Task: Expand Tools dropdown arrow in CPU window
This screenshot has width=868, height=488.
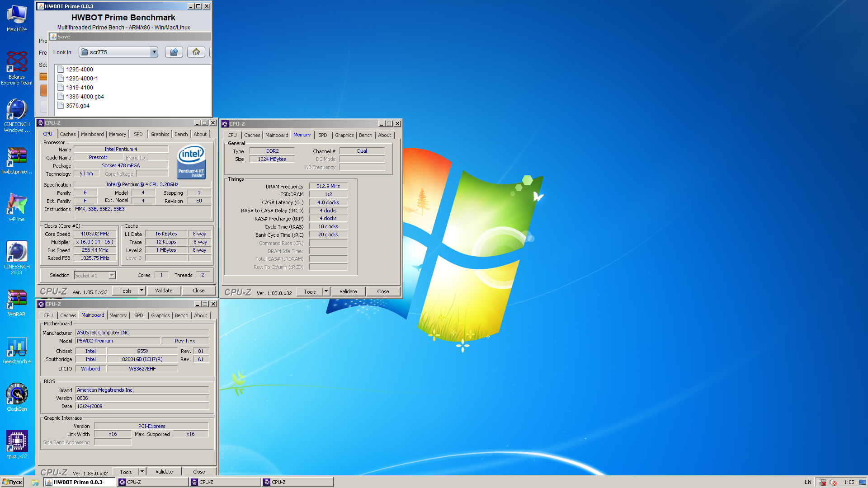Action: tap(142, 291)
